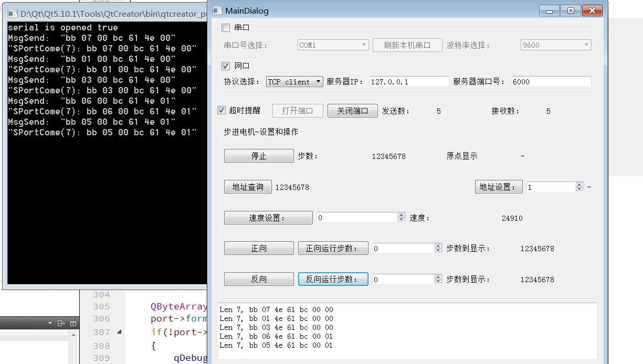Close the MainDialog window
Viewport: 643px width, 364px height.
point(592,10)
